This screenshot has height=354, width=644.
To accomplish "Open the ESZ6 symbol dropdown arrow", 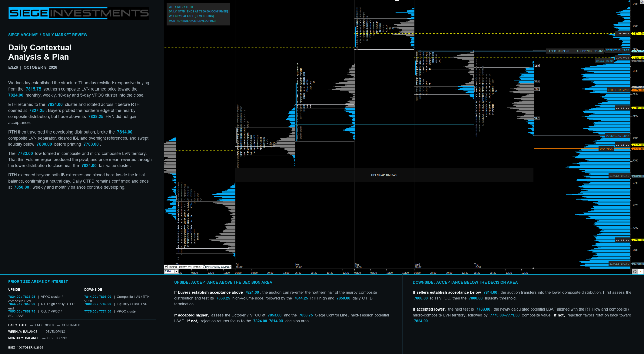I will 177,272.
